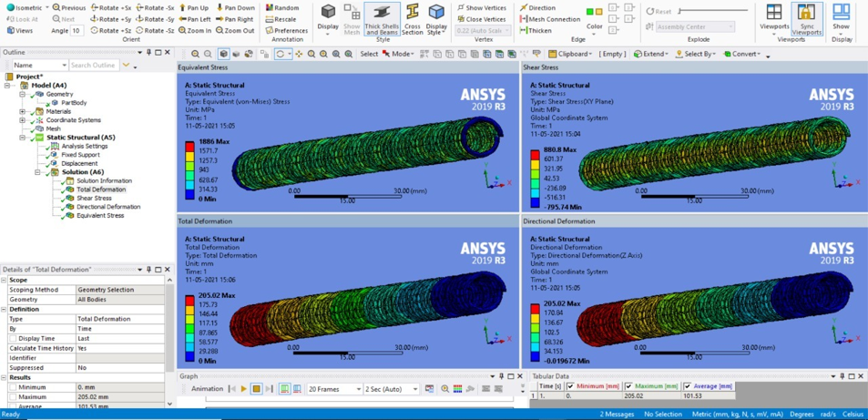This screenshot has width=868, height=420.
Task: Click the Search Outline field
Action: pos(94,66)
